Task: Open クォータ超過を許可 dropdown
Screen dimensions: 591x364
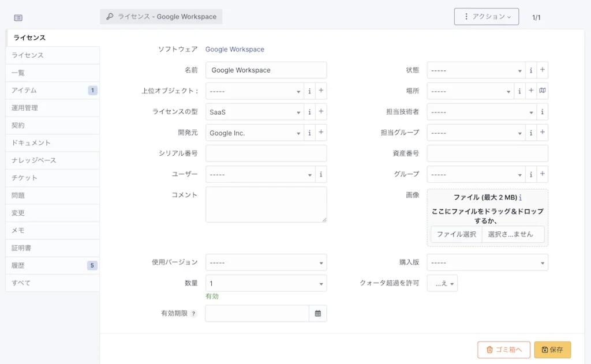Action: pos(442,283)
